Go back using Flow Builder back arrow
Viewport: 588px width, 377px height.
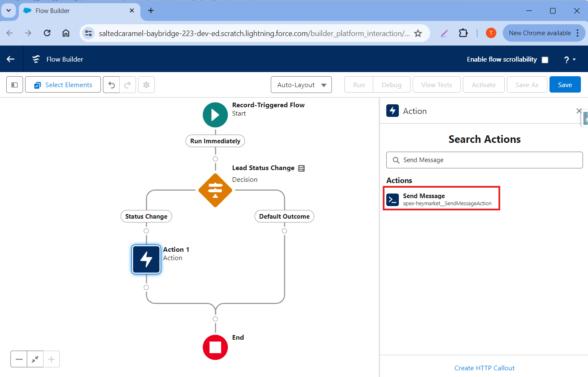coord(10,59)
